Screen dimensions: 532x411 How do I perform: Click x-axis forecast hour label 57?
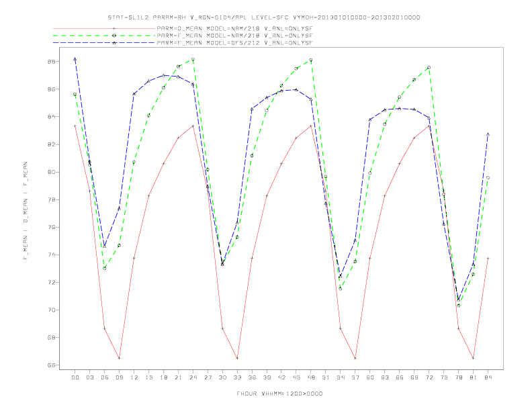tap(355, 377)
